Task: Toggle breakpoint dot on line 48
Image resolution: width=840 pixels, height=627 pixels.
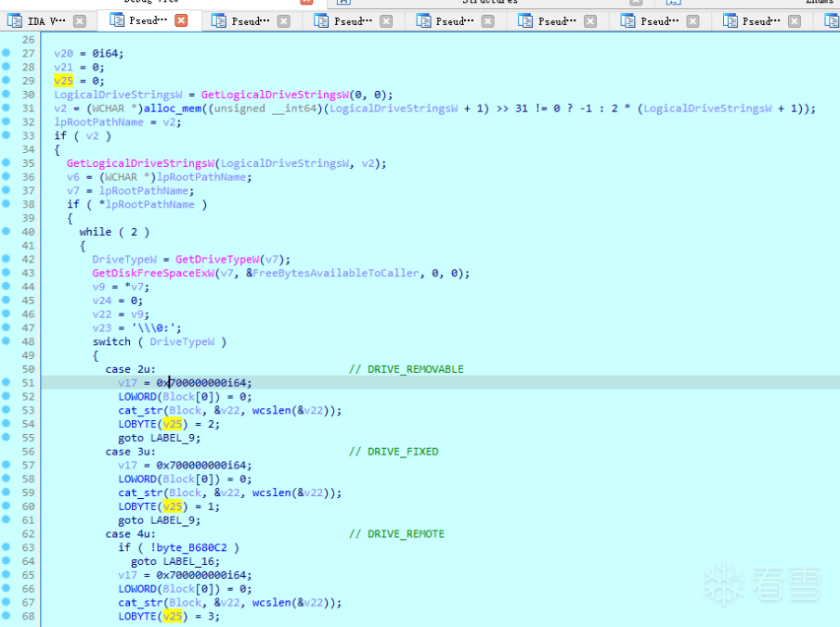Action: 6,340
